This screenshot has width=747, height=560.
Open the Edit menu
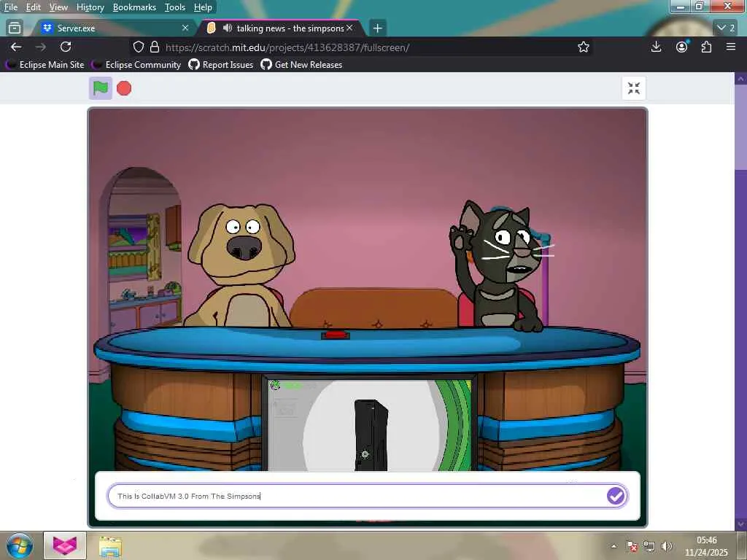pyautogui.click(x=34, y=7)
